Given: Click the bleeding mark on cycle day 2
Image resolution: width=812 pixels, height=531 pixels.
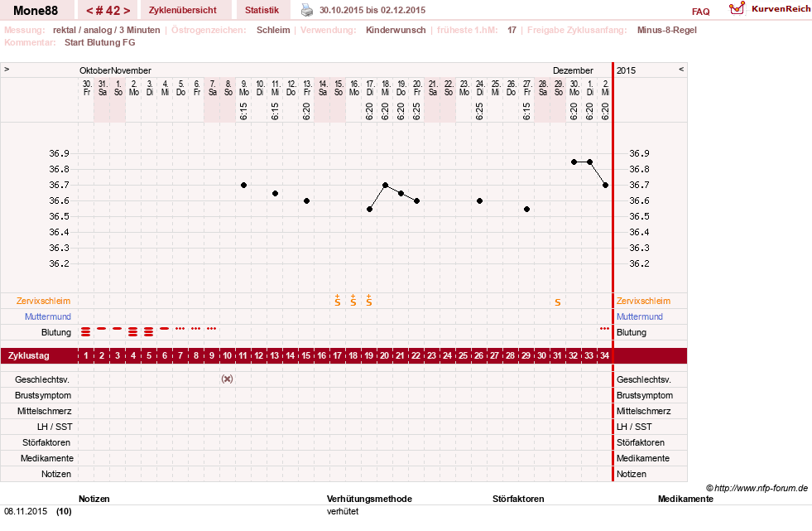Looking at the screenshot, I should click(102, 328).
